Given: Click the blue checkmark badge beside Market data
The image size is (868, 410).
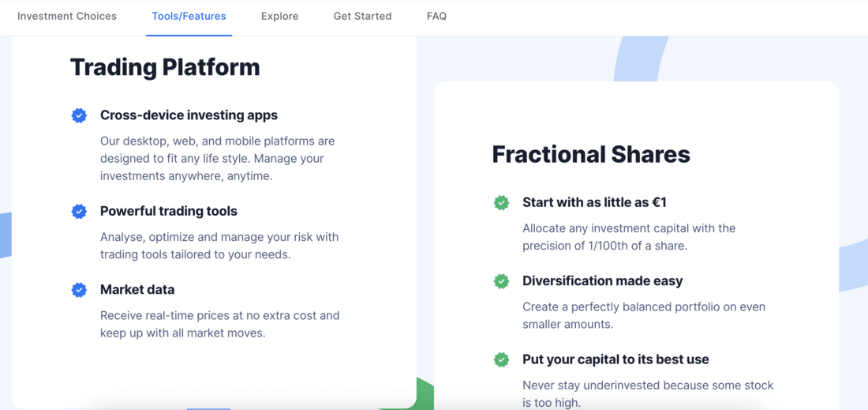Looking at the screenshot, I should coord(79,290).
